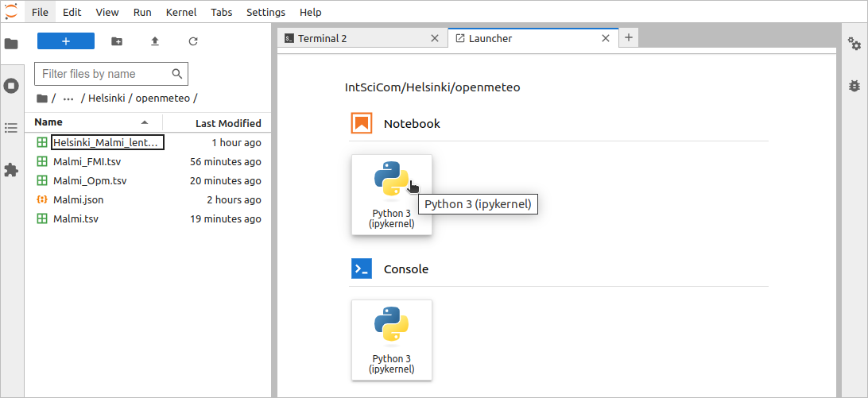Select the Malmi_FMI.tsv file
Screen dimensions: 868x398
click(149, 161)
